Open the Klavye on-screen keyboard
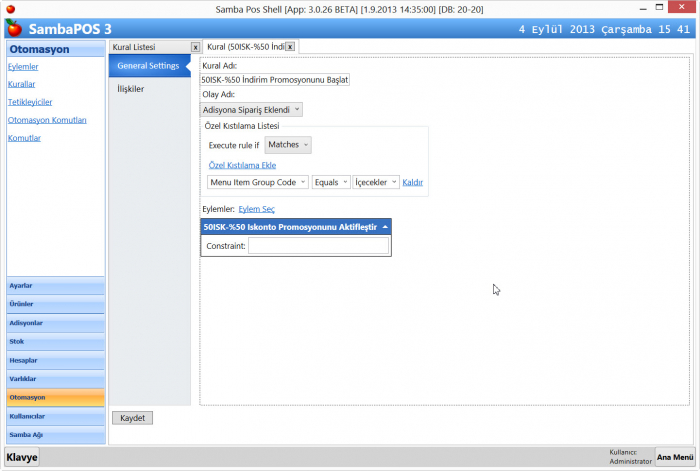 (22, 457)
